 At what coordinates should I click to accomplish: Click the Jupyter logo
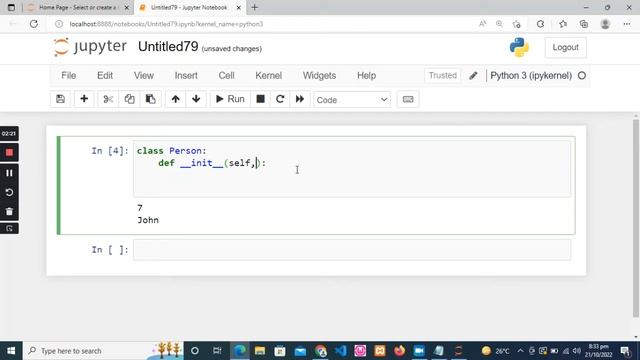(x=90, y=47)
